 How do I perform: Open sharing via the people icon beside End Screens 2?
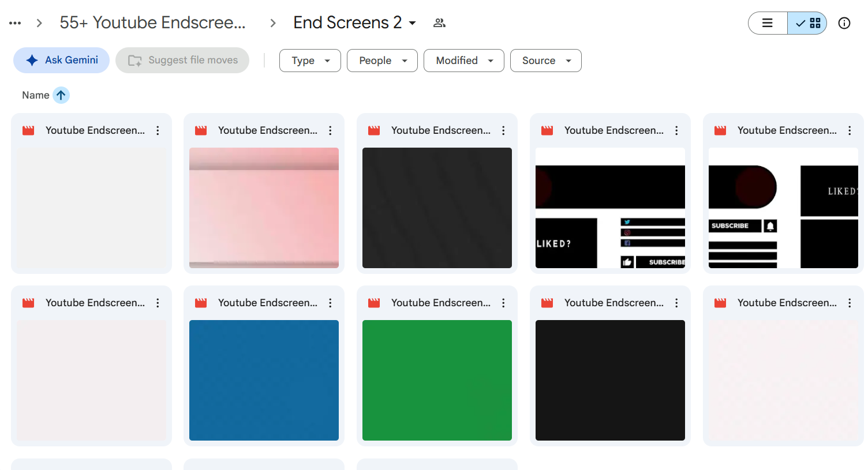[x=439, y=23]
